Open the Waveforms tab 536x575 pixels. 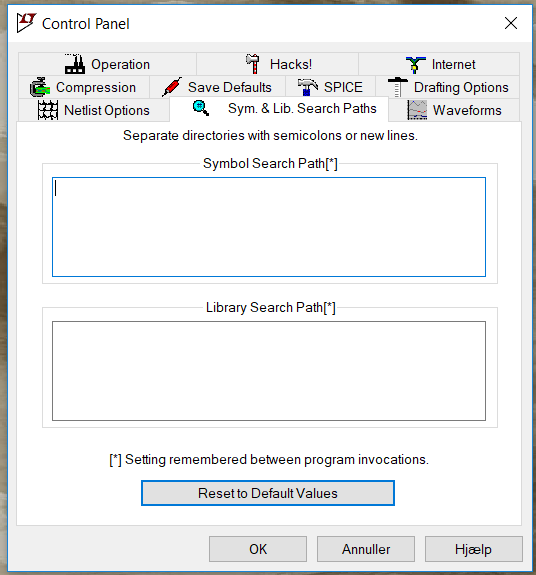pyautogui.click(x=454, y=110)
